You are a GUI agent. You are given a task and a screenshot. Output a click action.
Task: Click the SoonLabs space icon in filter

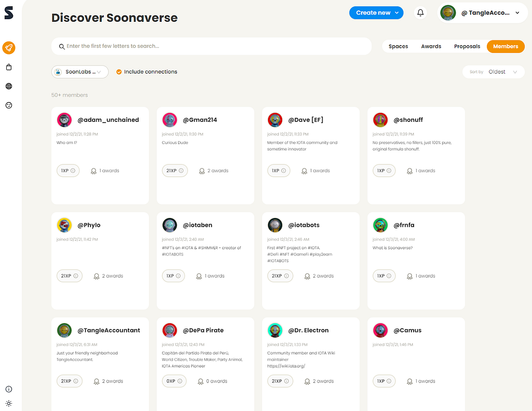pyautogui.click(x=58, y=72)
